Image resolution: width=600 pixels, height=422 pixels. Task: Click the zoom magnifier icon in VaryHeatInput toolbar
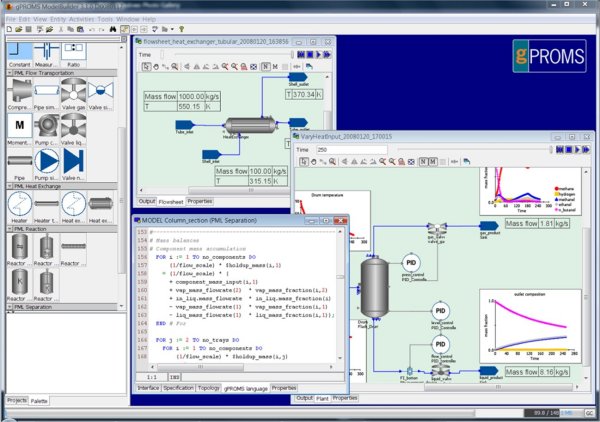click(x=332, y=161)
